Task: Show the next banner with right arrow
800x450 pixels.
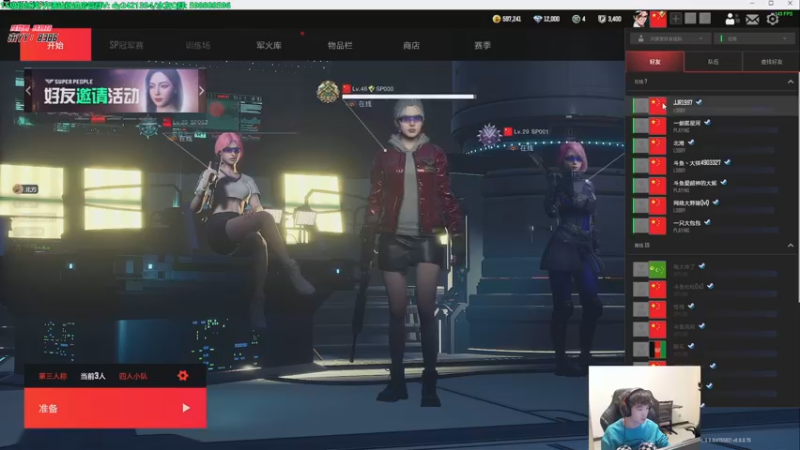Action: tap(202, 91)
